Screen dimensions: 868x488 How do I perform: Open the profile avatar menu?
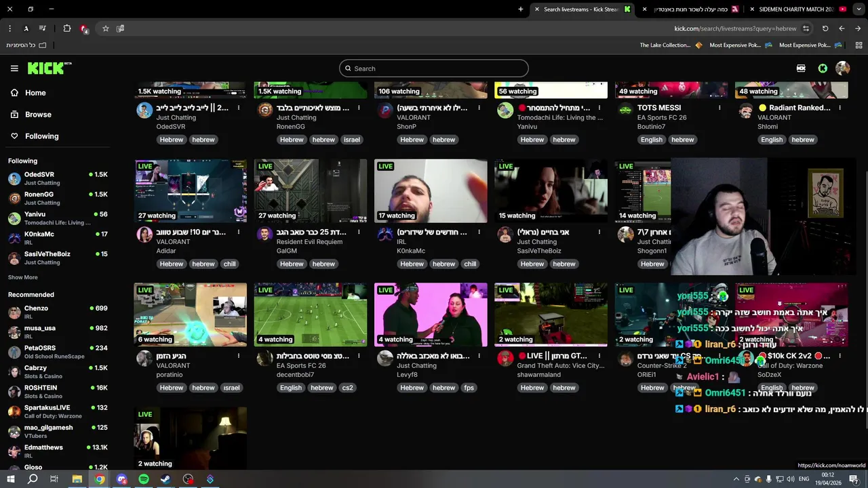click(x=843, y=68)
